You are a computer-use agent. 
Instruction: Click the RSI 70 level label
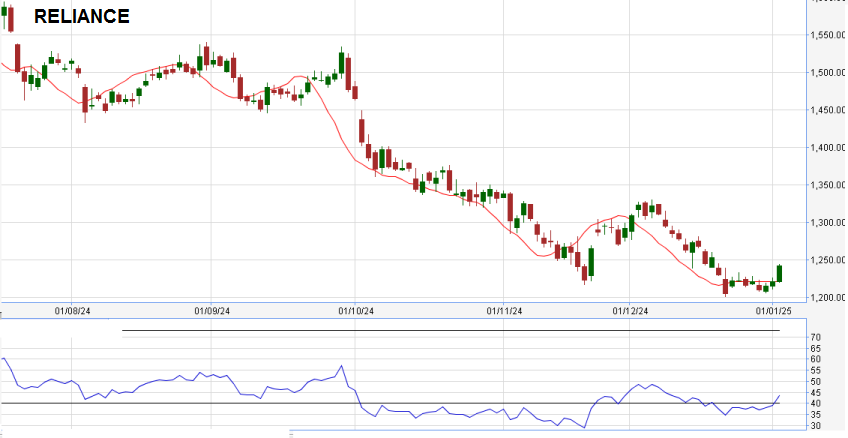click(x=817, y=337)
